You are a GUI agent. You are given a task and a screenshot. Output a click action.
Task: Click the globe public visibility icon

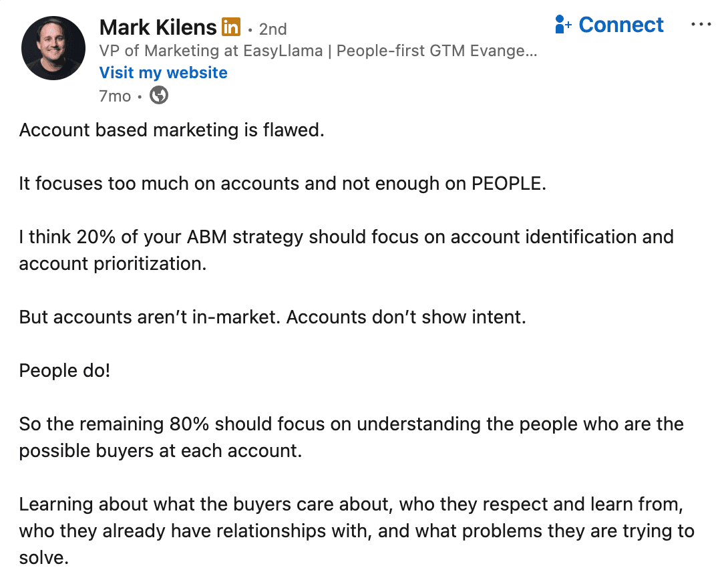pyautogui.click(x=159, y=96)
